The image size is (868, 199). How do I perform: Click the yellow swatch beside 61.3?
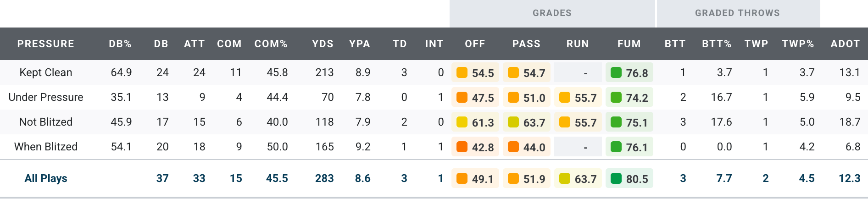[x=462, y=122]
